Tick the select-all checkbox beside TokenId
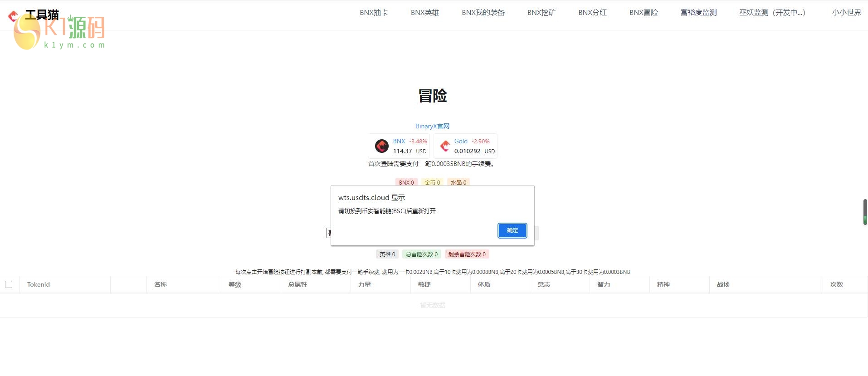Screen dimensions: 868x376 tap(9, 284)
